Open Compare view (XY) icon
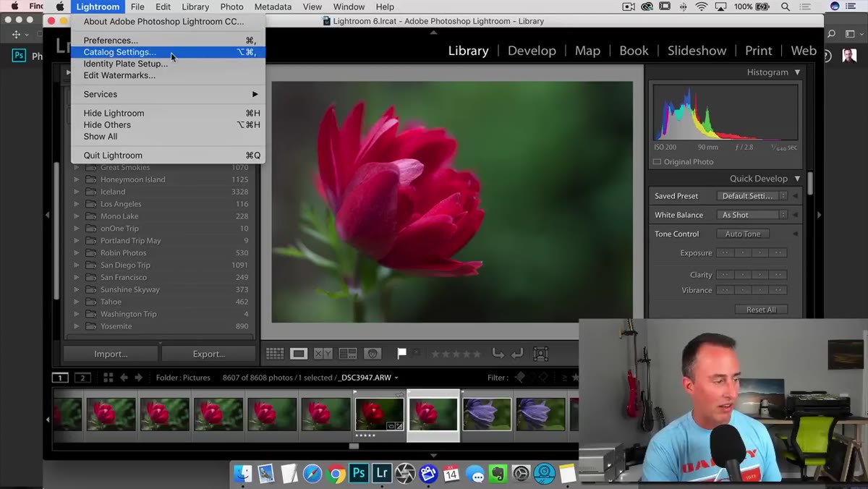Viewport: 868px width, 489px height. click(x=323, y=354)
